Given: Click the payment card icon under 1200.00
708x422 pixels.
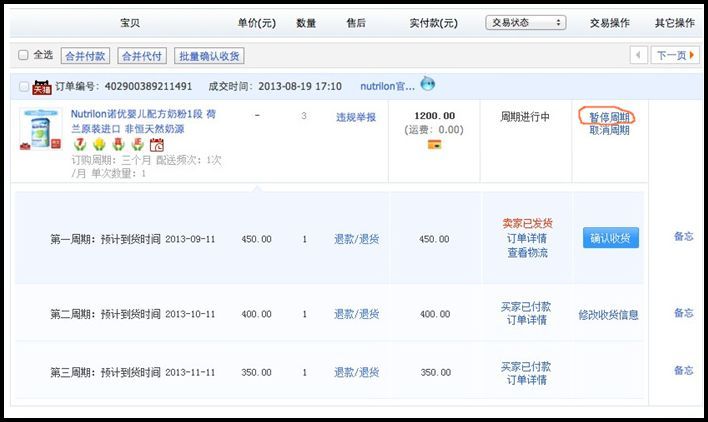Looking at the screenshot, I should pos(434,145).
